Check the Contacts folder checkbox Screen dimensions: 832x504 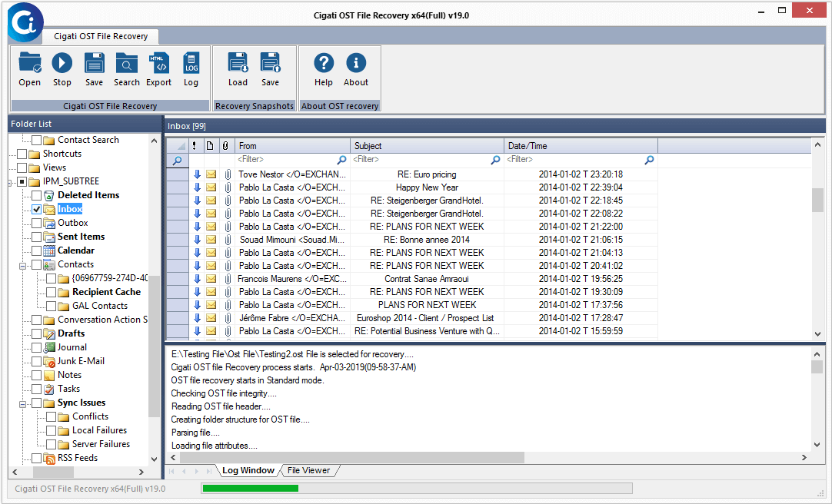click(x=37, y=264)
